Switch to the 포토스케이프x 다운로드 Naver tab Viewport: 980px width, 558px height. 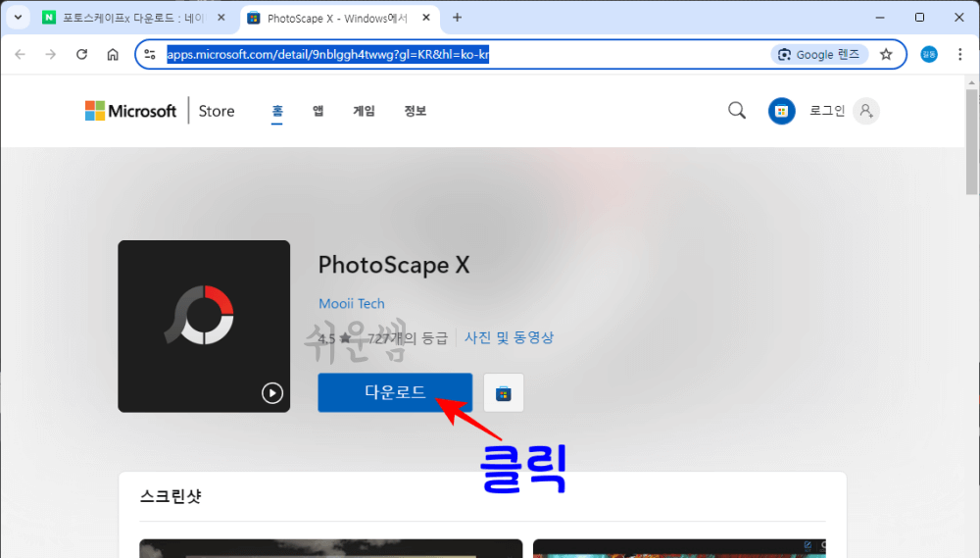click(x=133, y=18)
